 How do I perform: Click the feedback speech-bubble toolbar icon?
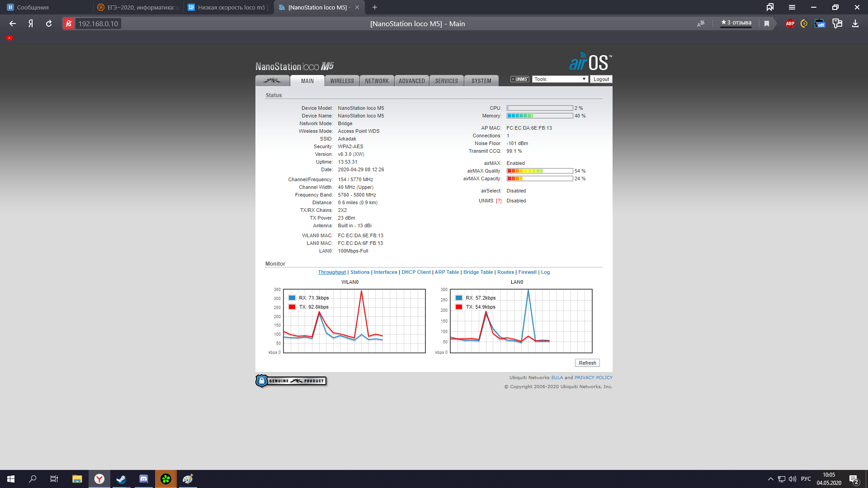click(837, 23)
